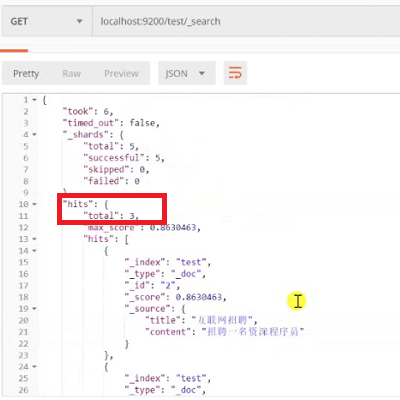The width and height of the screenshot is (400, 400).
Task: Click the "_type": "_doc" line 16
Action: (165, 274)
